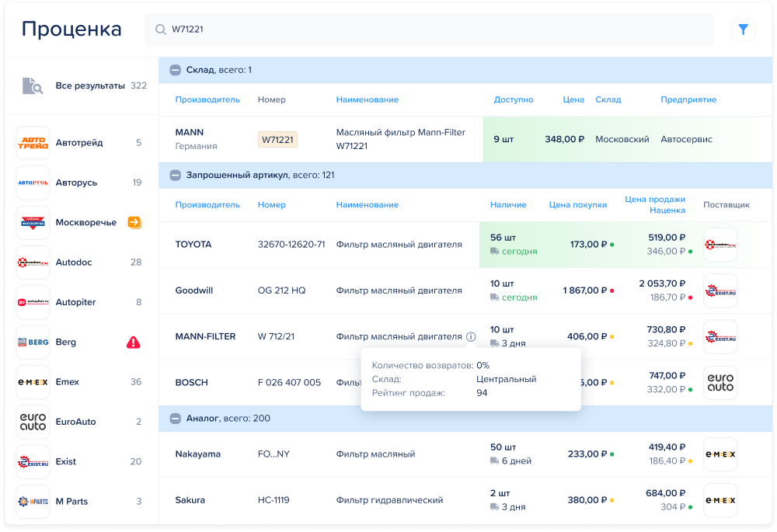This screenshot has width=777, height=532.
Task: Select Sakura HC-1119 number
Action: pyautogui.click(x=274, y=500)
